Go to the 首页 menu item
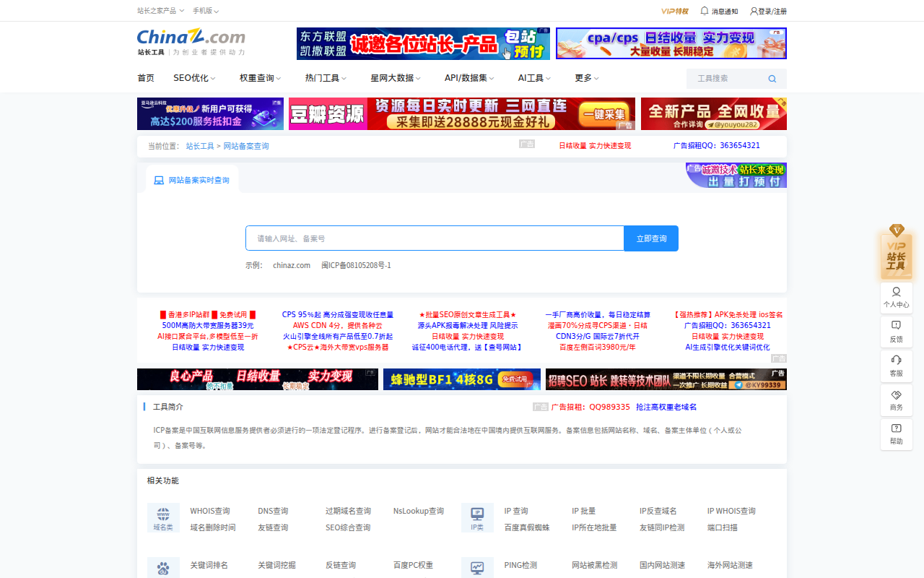This screenshot has height=578, width=924. 146,78
